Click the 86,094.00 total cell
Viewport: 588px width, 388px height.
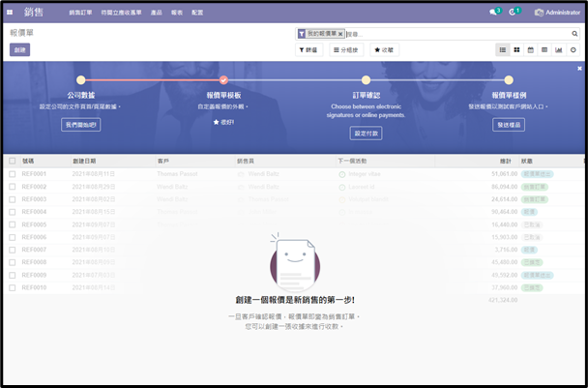[x=505, y=187]
